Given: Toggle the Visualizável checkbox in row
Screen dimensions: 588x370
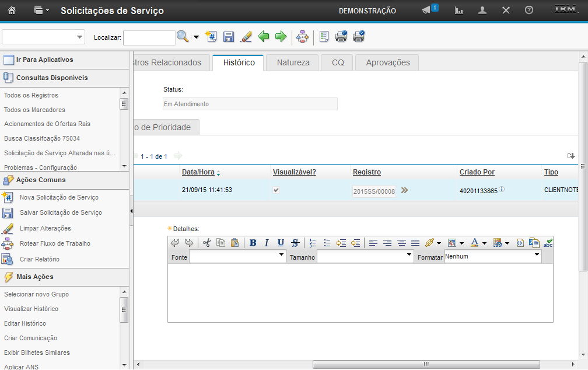Looking at the screenshot, I should point(276,190).
